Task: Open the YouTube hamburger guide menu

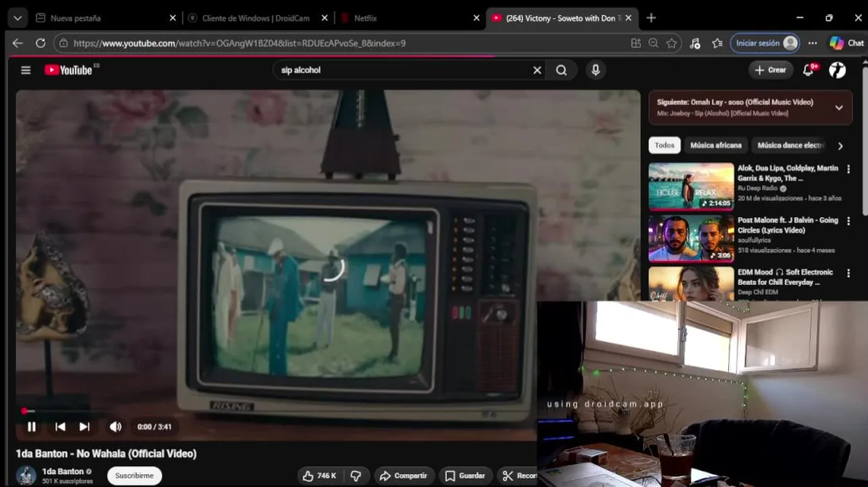Action: pyautogui.click(x=26, y=70)
